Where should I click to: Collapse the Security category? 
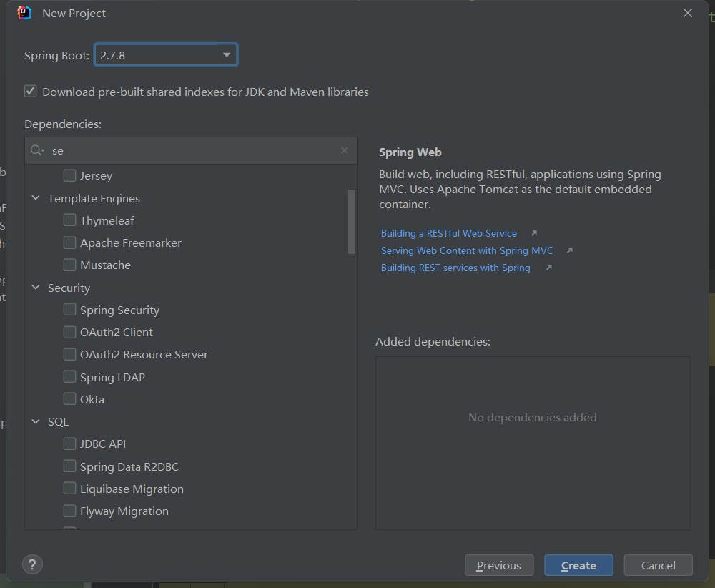(36, 288)
